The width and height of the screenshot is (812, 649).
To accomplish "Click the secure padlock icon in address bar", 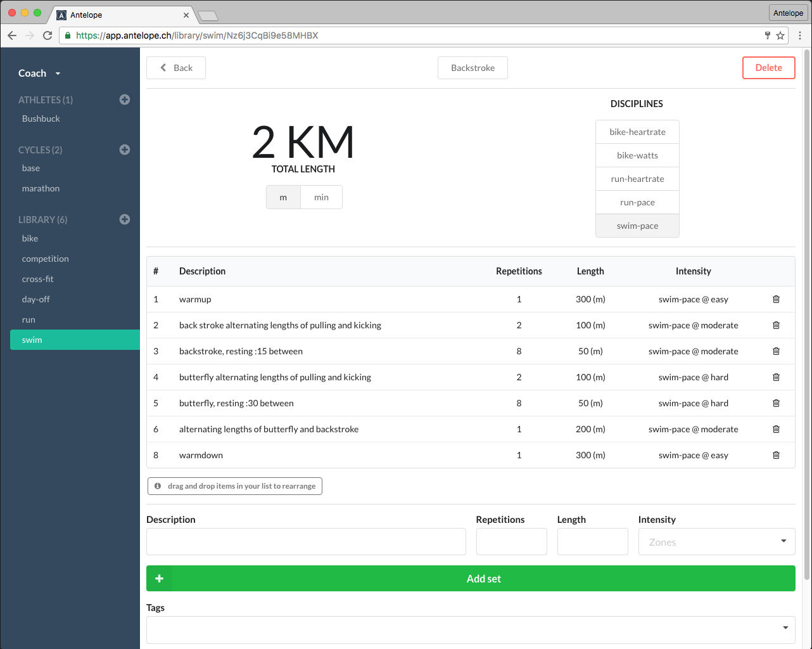I will click(x=68, y=35).
